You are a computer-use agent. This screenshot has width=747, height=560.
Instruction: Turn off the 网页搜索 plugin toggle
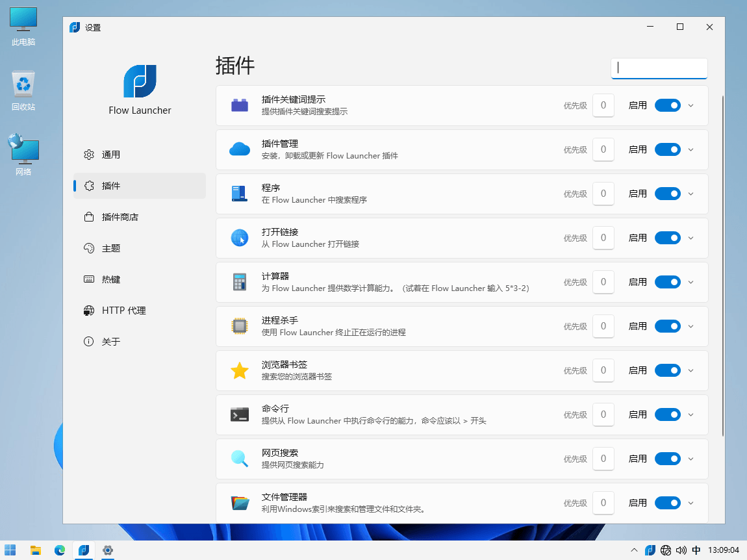pyautogui.click(x=668, y=459)
